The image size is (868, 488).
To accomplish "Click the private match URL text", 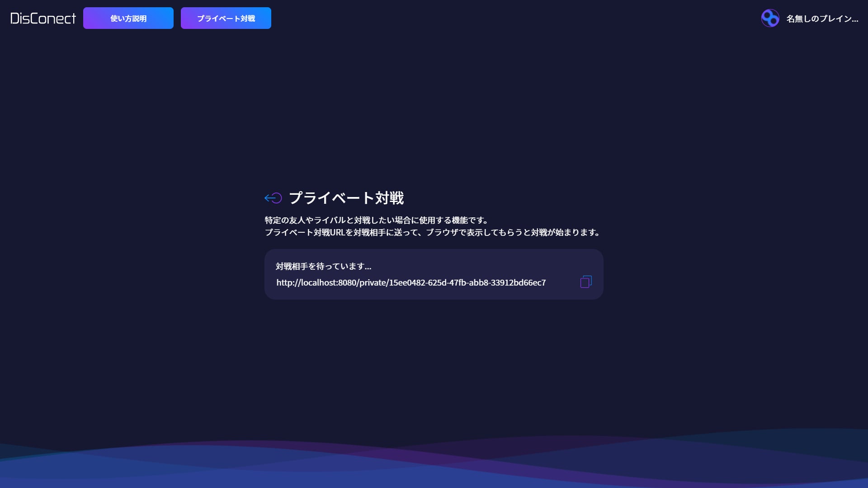I will pos(410,283).
